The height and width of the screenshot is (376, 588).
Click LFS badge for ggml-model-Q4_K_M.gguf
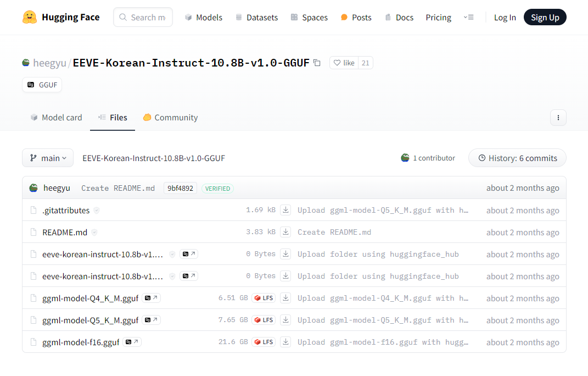[264, 298]
